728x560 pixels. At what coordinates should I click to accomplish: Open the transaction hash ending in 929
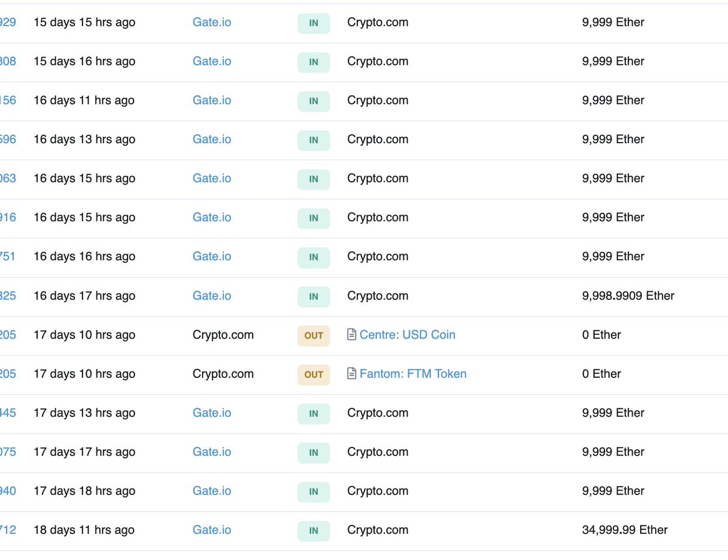[x=8, y=22]
